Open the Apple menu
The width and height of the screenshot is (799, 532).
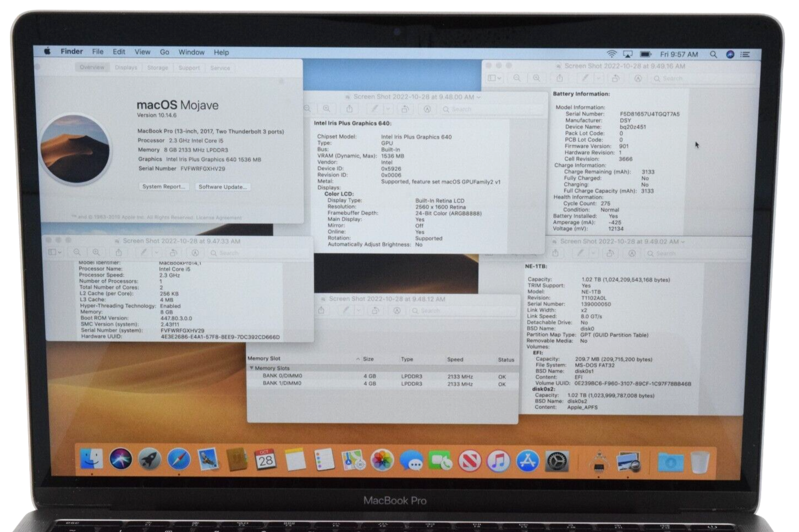click(47, 51)
